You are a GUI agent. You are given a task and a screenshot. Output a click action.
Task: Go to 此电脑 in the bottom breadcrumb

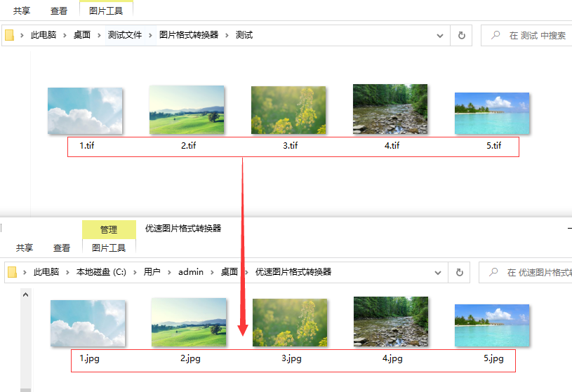coord(46,272)
